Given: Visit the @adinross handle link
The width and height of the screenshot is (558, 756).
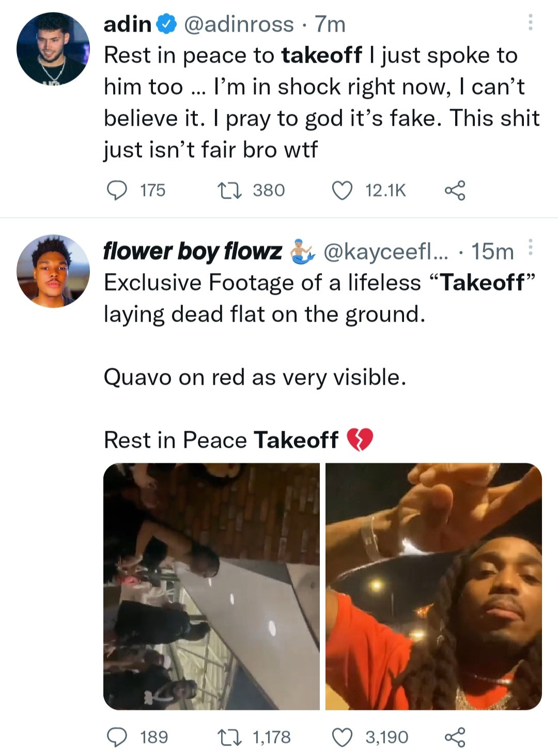Looking at the screenshot, I should [239, 24].
